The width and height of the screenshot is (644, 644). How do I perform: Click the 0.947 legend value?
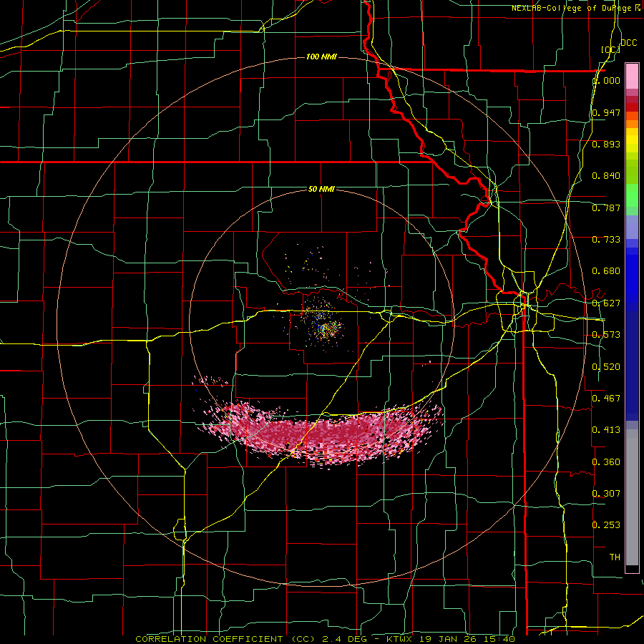606,112
